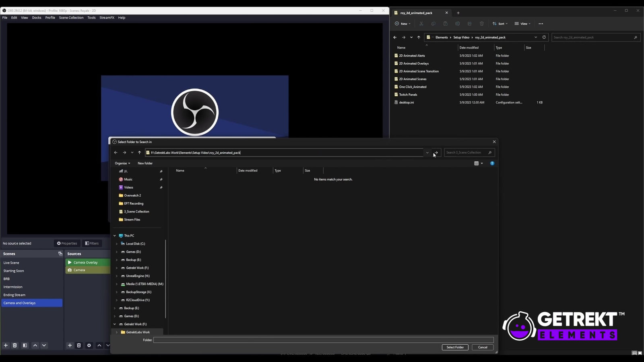Image resolution: width=644 pixels, height=362 pixels.
Task: Click the Help icon in the folder dialog
Action: (492, 163)
